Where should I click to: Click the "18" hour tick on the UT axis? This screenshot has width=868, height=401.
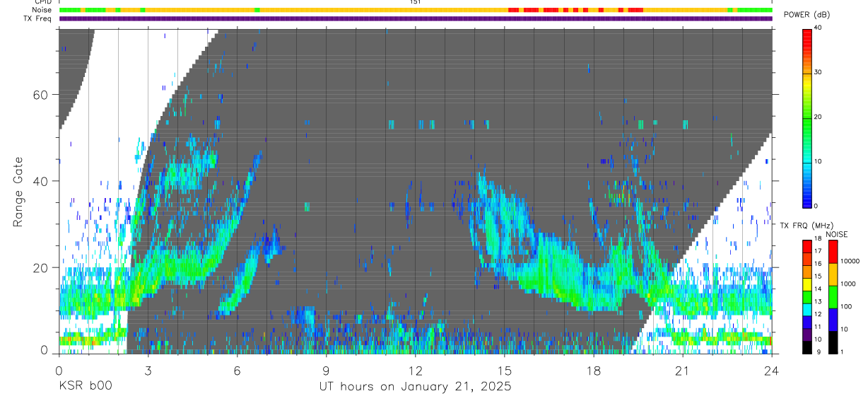(594, 371)
